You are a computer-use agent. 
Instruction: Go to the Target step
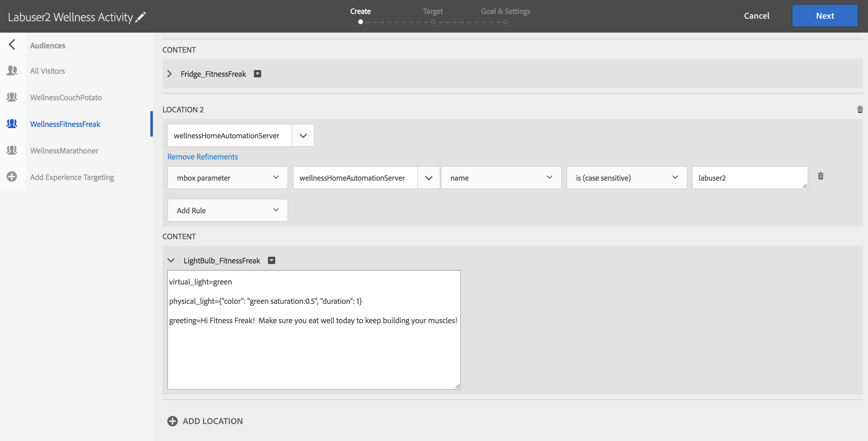pyautogui.click(x=433, y=11)
